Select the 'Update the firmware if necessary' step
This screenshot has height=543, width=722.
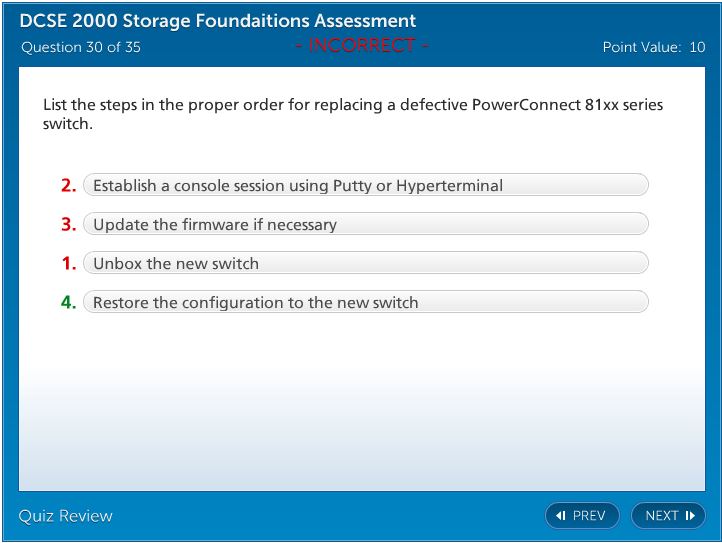(366, 224)
